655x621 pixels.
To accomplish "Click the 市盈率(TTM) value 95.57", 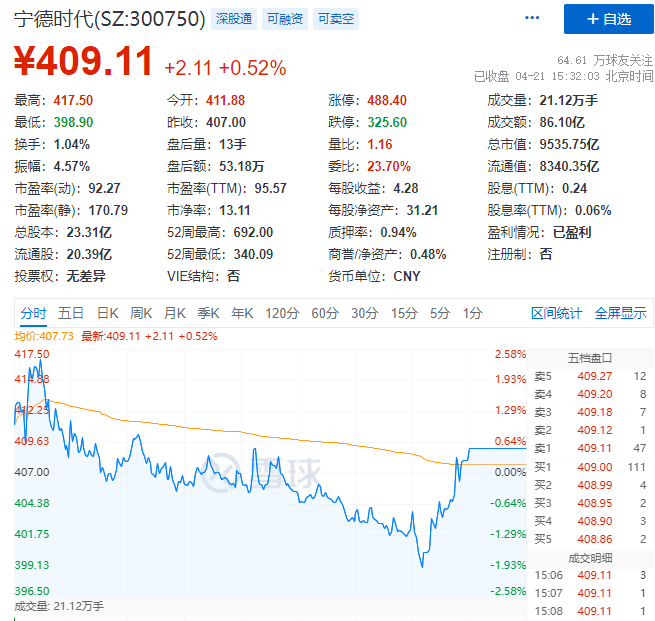I will coord(271,188).
